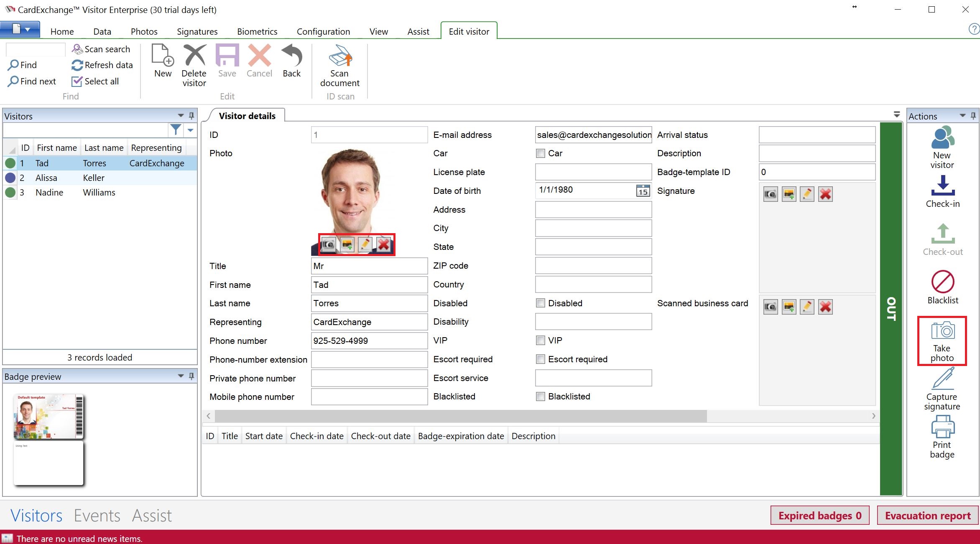Pin the Actions panel
The image size is (980, 544).
[973, 116]
